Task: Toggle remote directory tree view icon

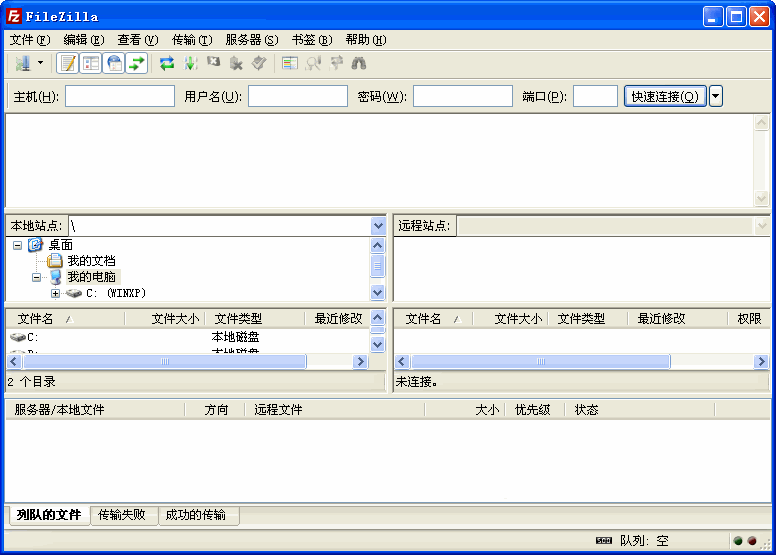Action: click(x=114, y=63)
